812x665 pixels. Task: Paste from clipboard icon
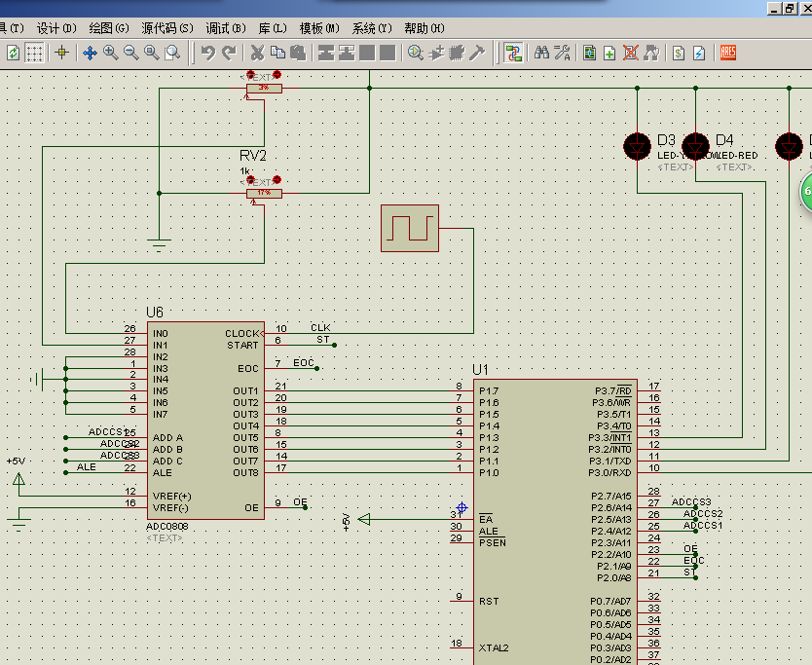[x=298, y=53]
